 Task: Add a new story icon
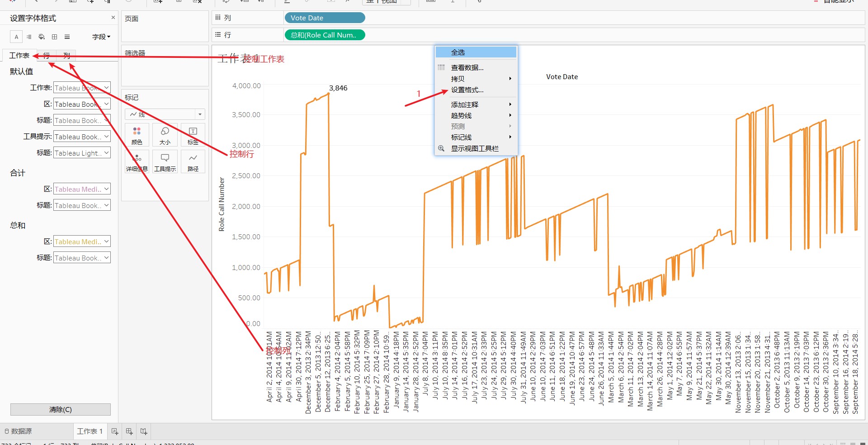coord(144,431)
